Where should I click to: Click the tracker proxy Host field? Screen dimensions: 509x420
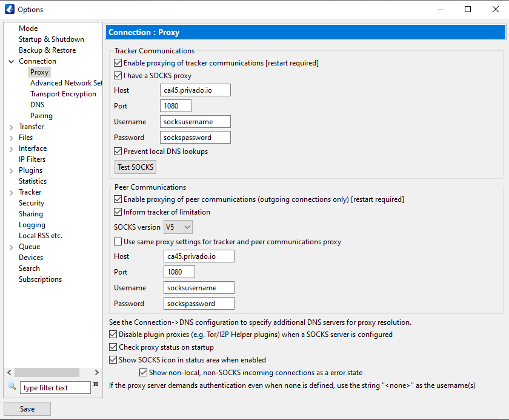coord(196,90)
